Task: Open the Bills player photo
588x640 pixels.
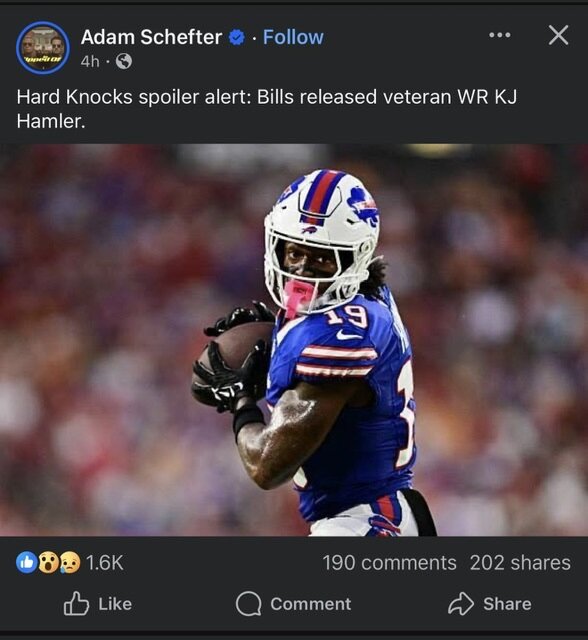Action: [294, 340]
